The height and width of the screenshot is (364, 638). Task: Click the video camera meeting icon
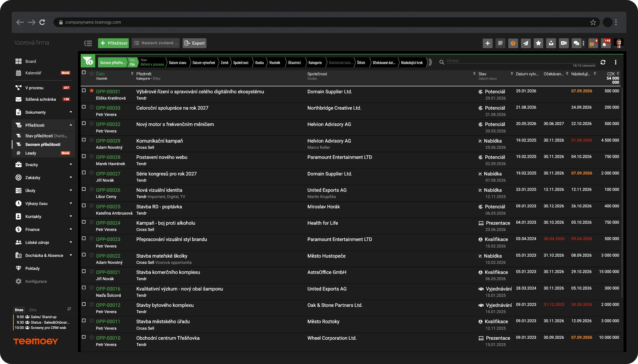[564, 43]
